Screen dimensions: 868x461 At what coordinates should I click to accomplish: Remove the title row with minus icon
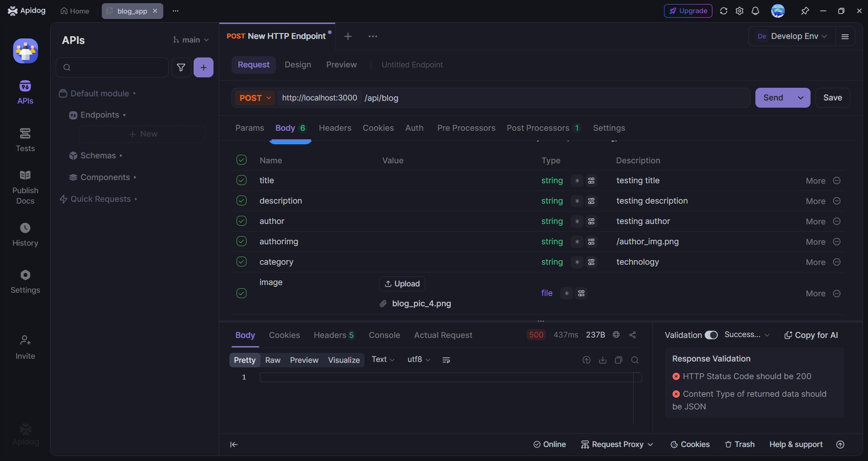point(837,181)
